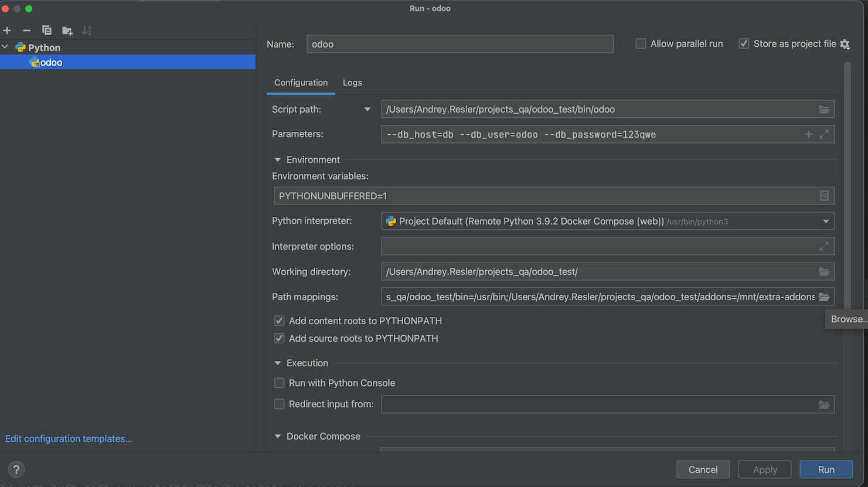This screenshot has width=868, height=487.
Task: Click the Apply button
Action: pyautogui.click(x=765, y=469)
